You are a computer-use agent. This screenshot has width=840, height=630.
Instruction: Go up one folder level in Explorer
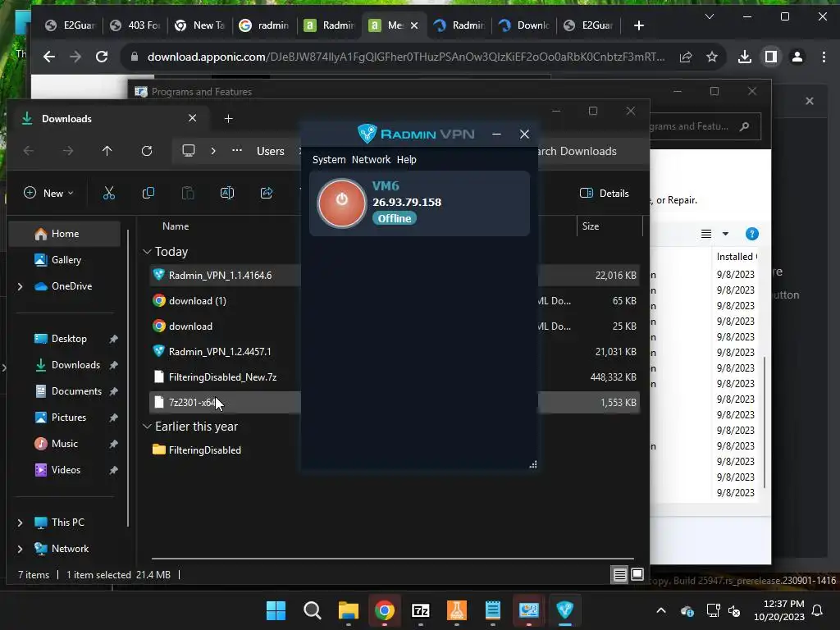click(x=107, y=151)
